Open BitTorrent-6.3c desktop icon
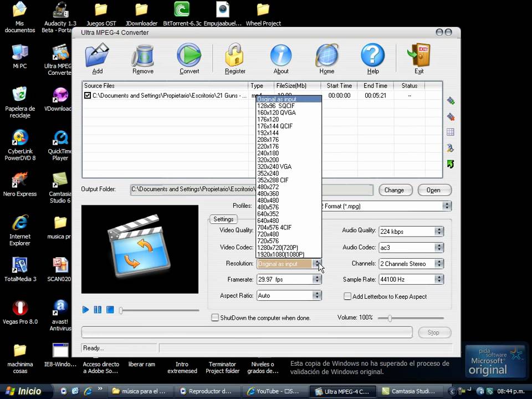Screen dimensions: 532x399 pos(182,9)
